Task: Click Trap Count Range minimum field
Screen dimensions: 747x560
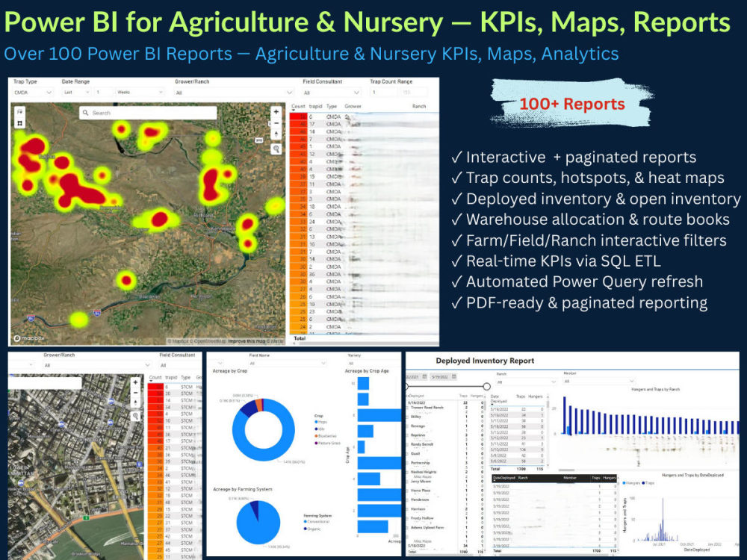Action: click(x=383, y=93)
